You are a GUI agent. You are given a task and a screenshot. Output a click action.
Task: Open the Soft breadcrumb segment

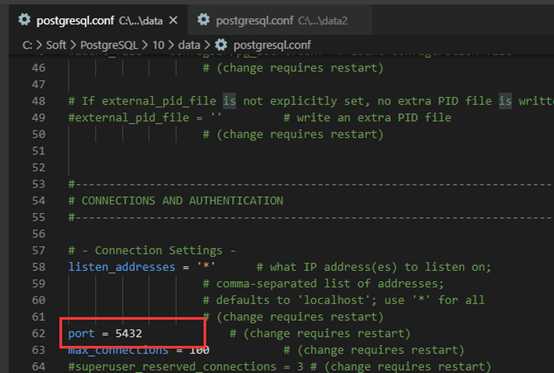[x=56, y=45]
